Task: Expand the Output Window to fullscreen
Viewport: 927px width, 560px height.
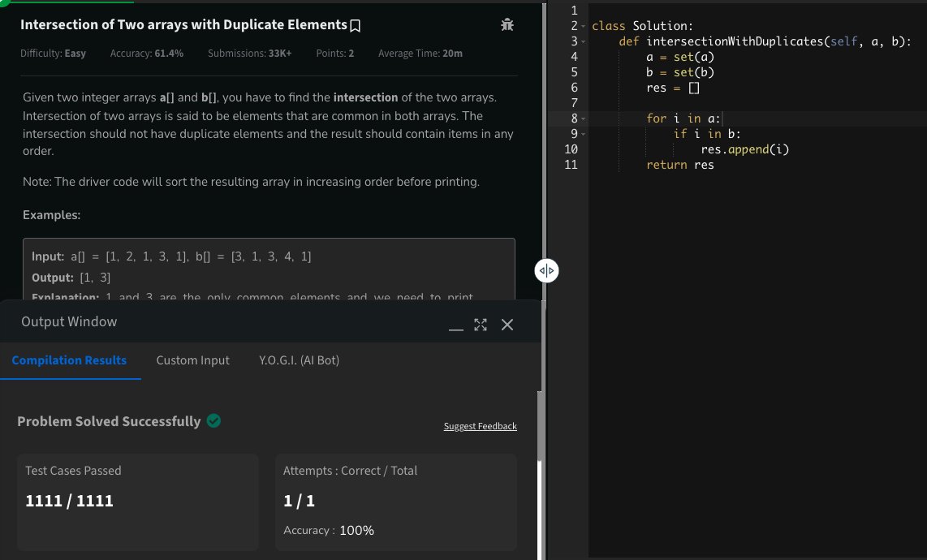Action: click(481, 325)
